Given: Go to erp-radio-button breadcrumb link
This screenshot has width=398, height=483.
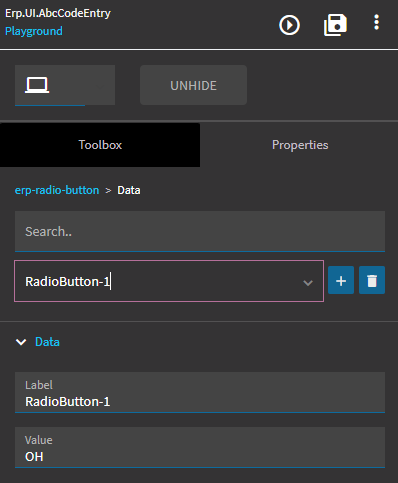Looking at the screenshot, I should coord(57,190).
